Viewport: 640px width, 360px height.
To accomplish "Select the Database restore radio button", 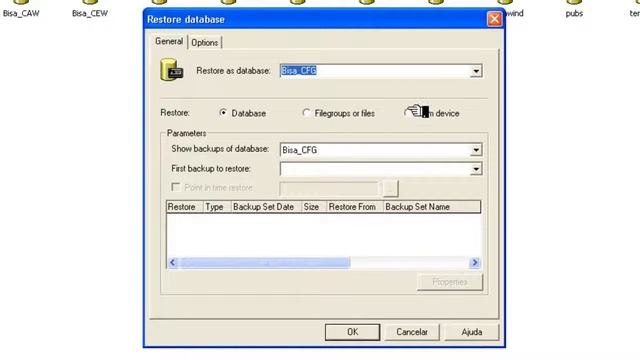I will tap(223, 113).
